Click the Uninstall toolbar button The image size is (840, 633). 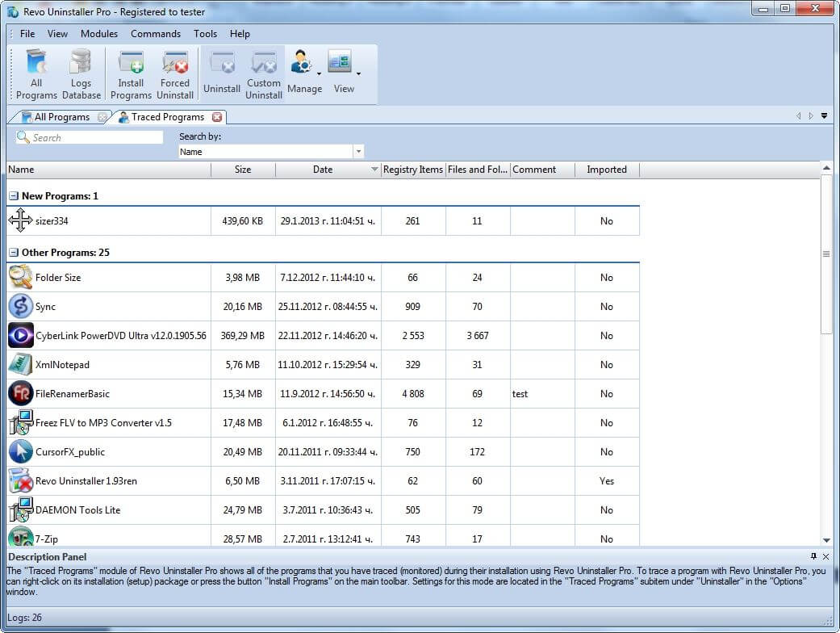222,74
